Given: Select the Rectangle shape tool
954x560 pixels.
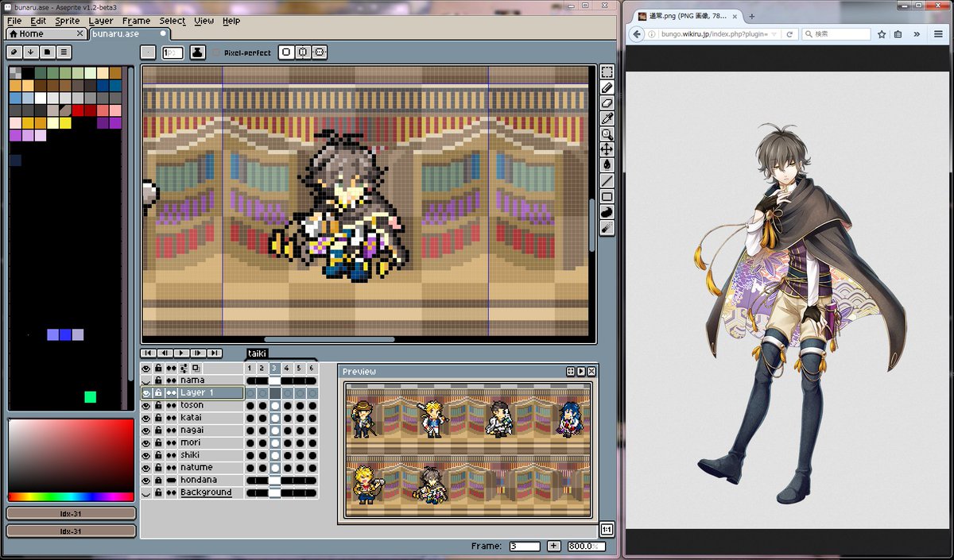Looking at the screenshot, I should pos(607,196).
